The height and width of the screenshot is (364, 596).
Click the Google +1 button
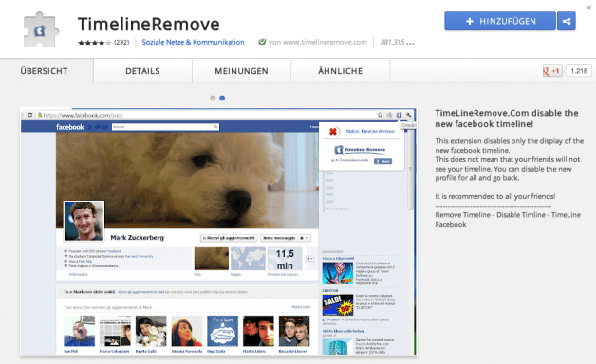click(552, 71)
